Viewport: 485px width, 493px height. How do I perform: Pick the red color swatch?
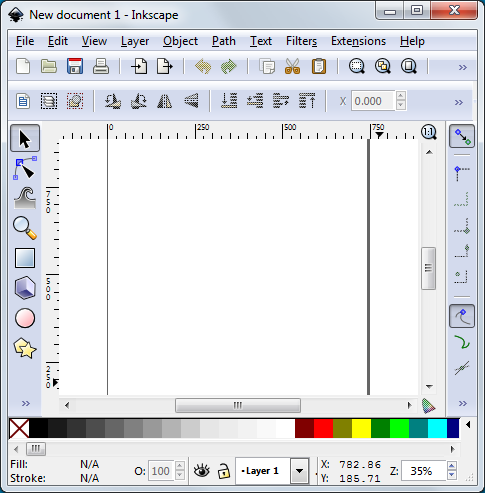[323, 428]
